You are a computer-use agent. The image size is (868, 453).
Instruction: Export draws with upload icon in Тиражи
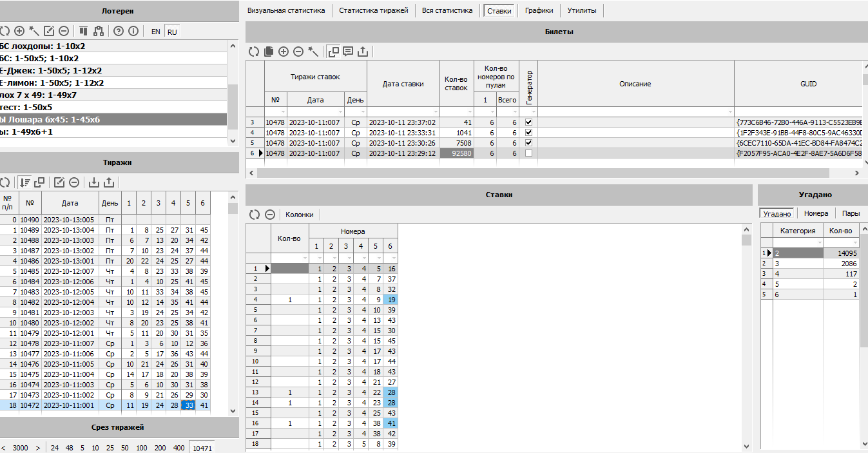tap(109, 182)
